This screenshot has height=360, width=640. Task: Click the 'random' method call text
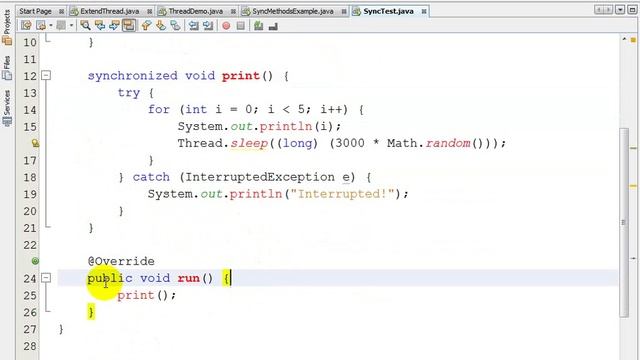tap(448, 143)
